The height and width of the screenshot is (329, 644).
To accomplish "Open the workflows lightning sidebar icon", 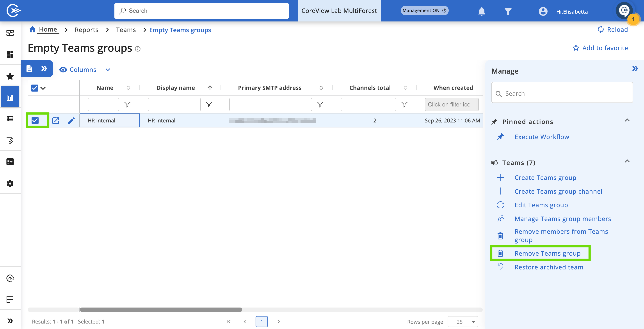I will [10, 140].
